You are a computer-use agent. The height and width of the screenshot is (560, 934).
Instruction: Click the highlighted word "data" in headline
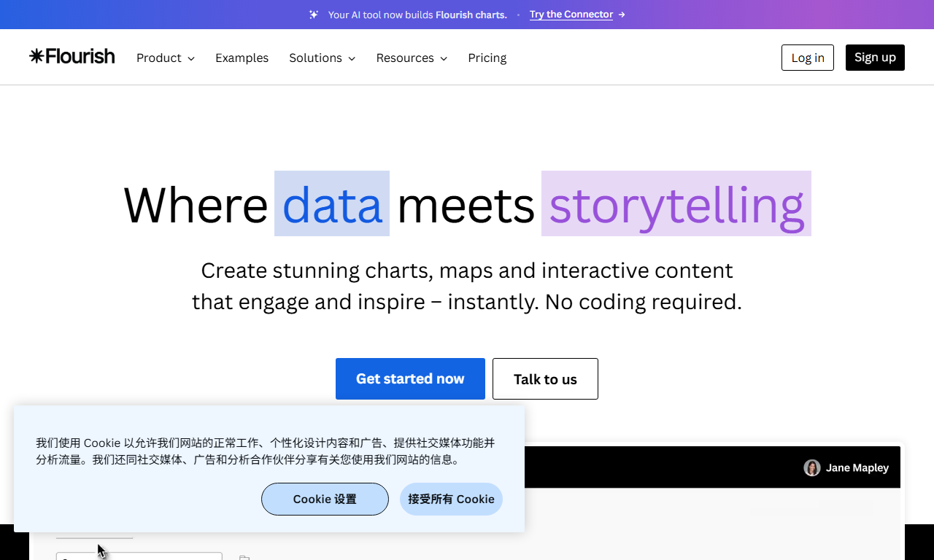click(x=332, y=204)
